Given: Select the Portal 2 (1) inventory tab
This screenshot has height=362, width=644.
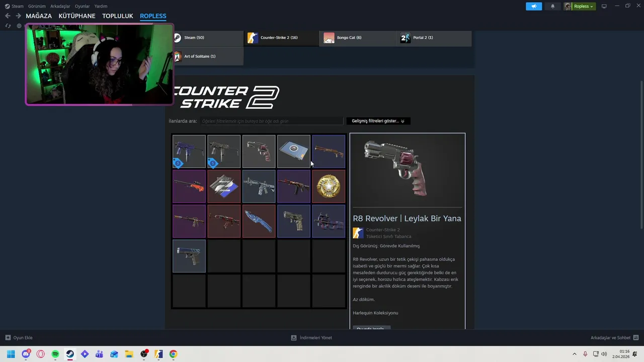Looking at the screenshot, I should pyautogui.click(x=434, y=38).
